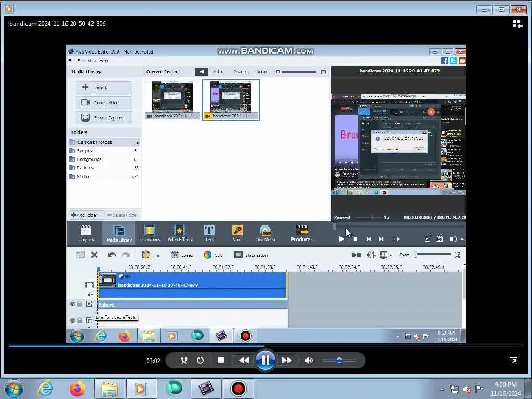Click the Twitter icon in AVS editor
The width and height of the screenshot is (532, 399).
pyautogui.click(x=453, y=61)
